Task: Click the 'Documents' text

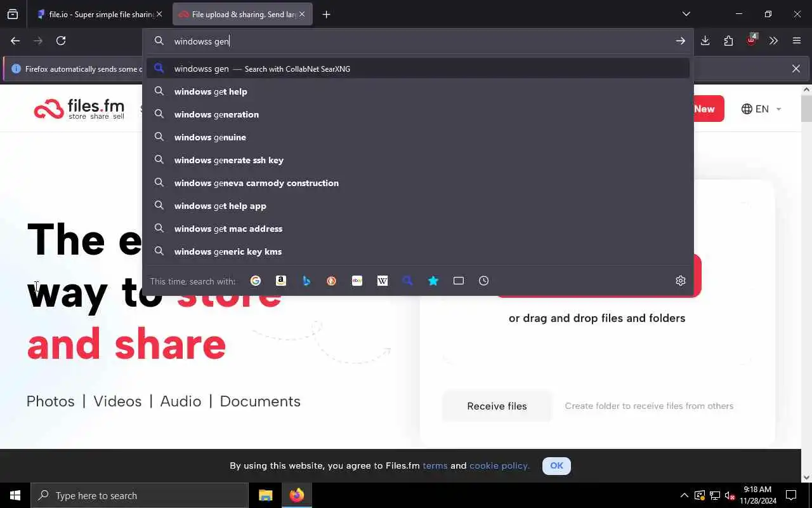Action: tap(260, 401)
